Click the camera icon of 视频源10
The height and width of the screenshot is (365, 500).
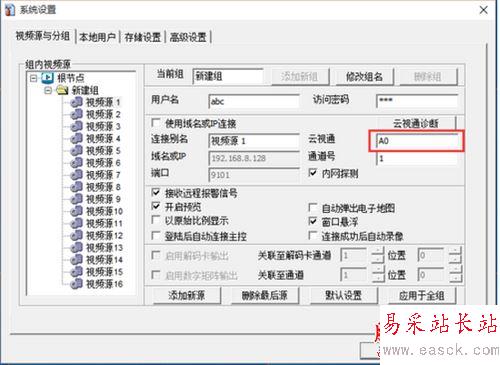pyautogui.click(x=77, y=211)
